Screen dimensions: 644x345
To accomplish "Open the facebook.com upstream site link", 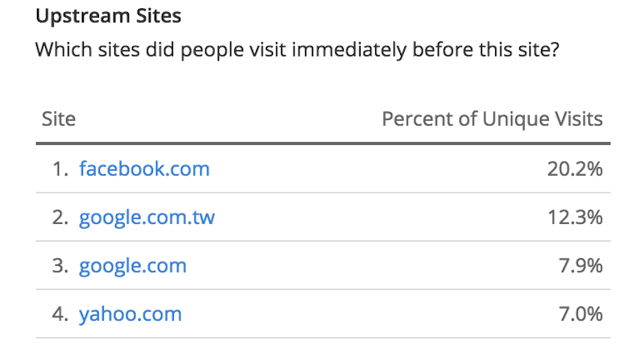I will pyautogui.click(x=144, y=168).
